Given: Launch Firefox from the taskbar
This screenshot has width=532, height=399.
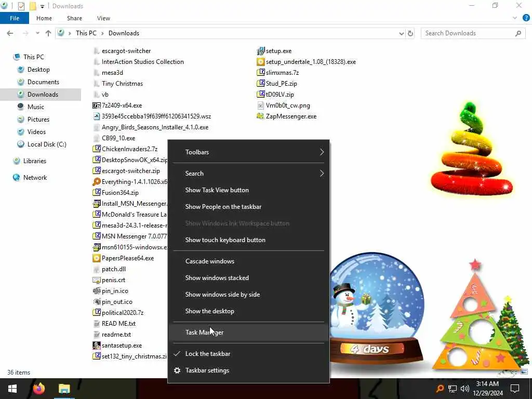Looking at the screenshot, I should coord(38,389).
